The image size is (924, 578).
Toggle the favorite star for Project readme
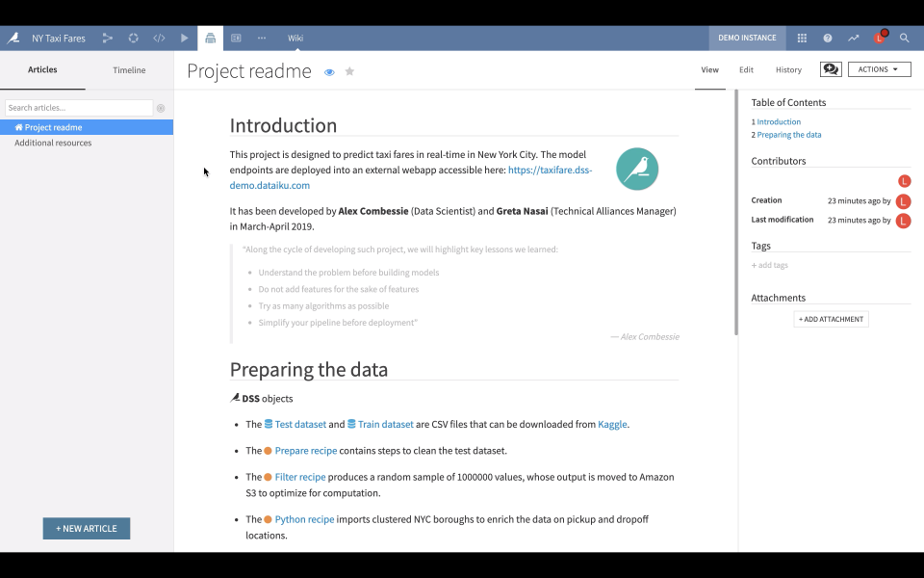coord(349,71)
